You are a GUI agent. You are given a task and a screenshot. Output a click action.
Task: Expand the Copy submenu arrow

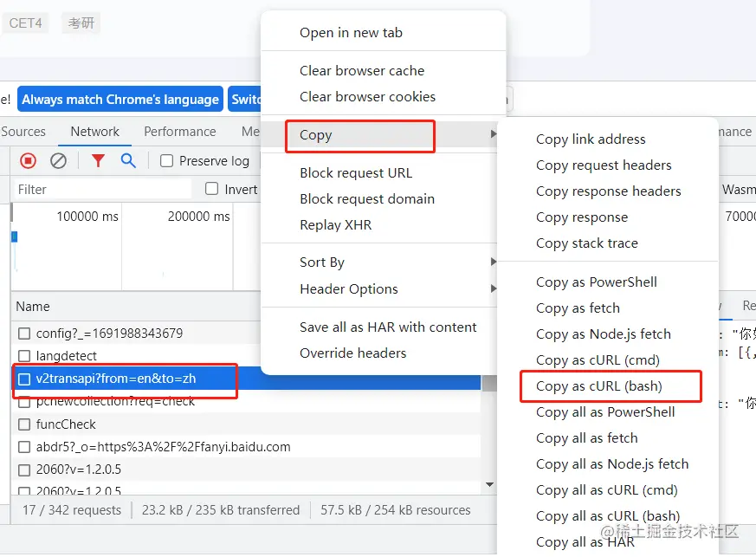[x=493, y=134]
